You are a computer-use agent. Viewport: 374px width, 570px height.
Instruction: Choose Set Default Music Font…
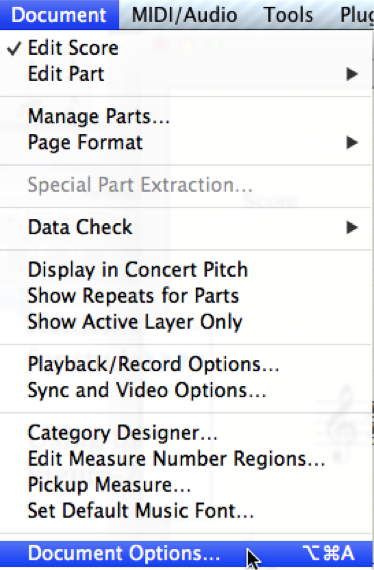pos(186,510)
